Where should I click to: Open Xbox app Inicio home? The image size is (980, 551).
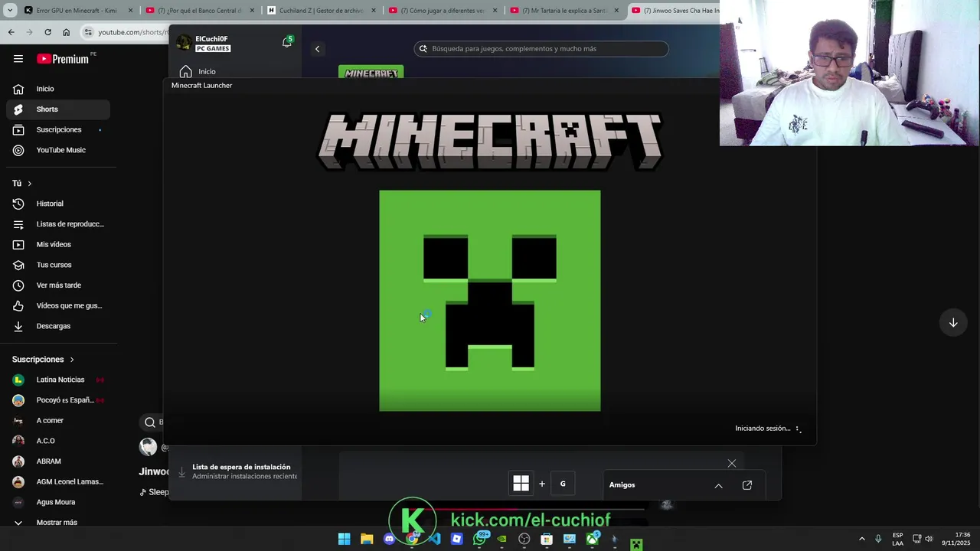198,72
